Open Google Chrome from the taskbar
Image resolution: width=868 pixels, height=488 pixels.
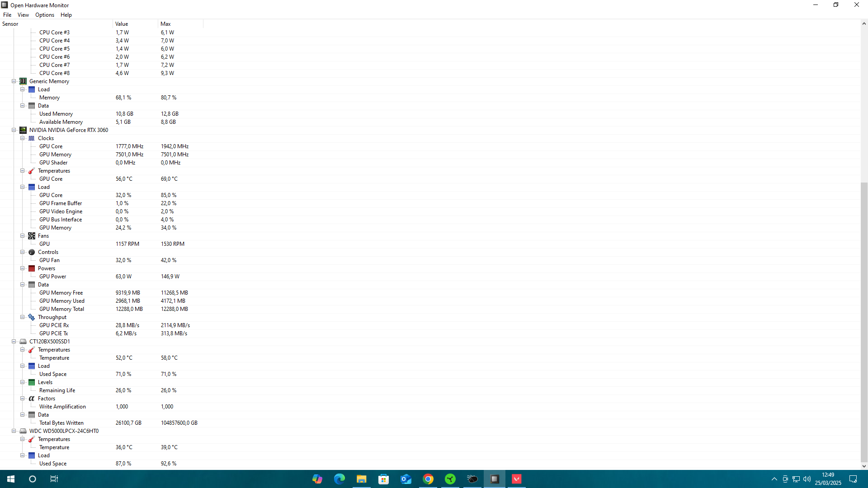tap(428, 479)
